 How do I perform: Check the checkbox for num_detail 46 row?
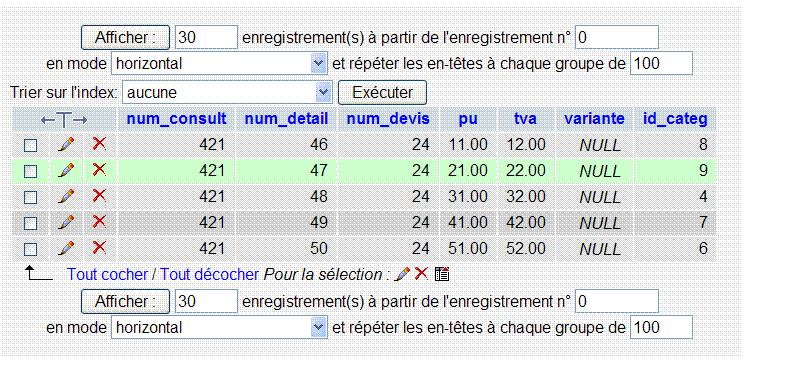pos(31,145)
